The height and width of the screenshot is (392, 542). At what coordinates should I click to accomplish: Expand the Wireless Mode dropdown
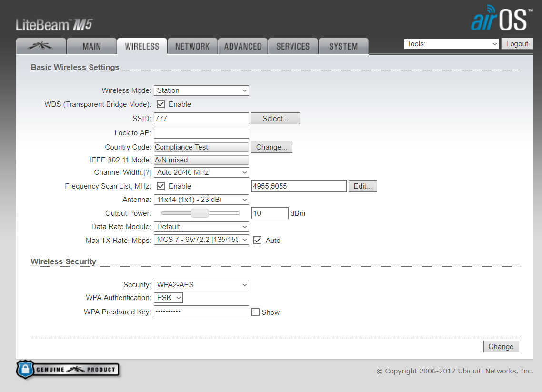click(x=201, y=90)
